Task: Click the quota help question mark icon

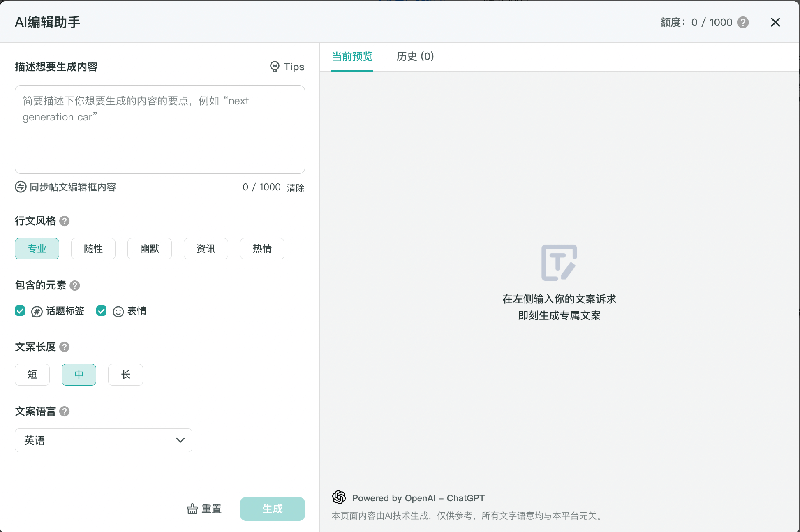Action: click(x=743, y=22)
